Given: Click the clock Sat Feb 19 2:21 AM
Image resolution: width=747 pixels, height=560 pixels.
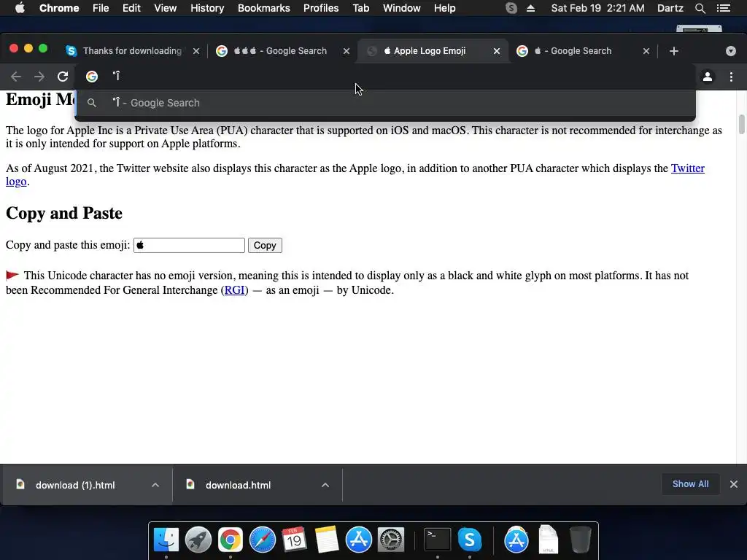Looking at the screenshot, I should click(598, 8).
